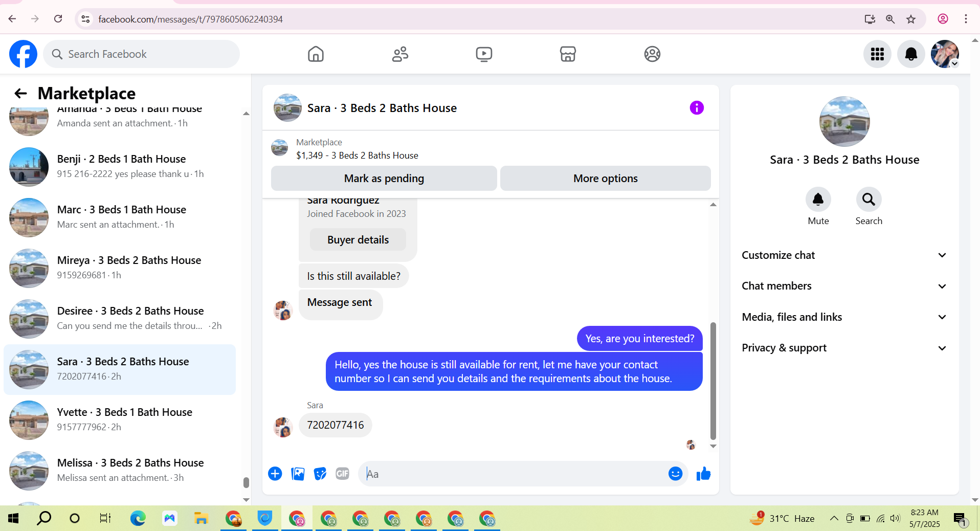Open the Marketplace storefront icon

pos(568,54)
